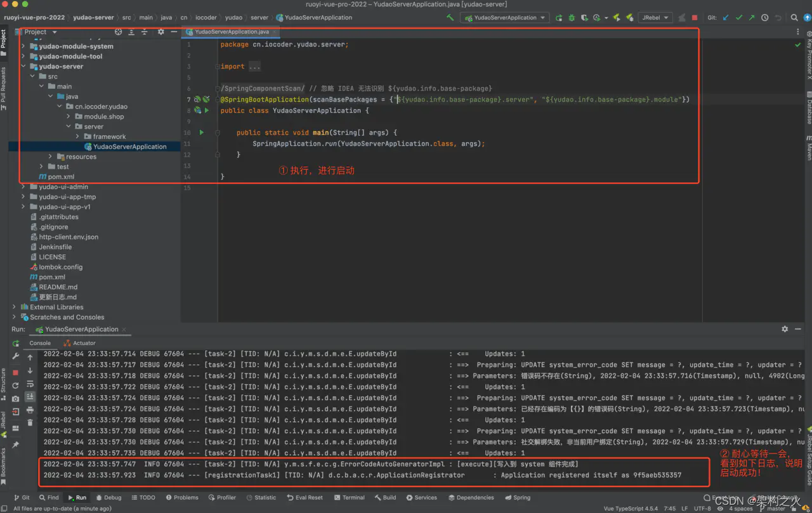Image resolution: width=812 pixels, height=513 pixels.
Task: Collapse the yudao-server folder
Action: [23, 67]
